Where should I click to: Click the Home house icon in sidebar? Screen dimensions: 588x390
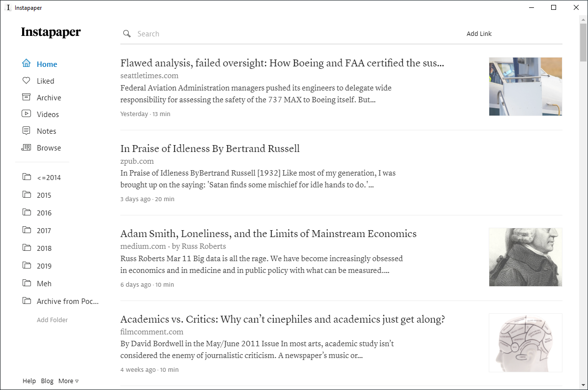coord(27,64)
